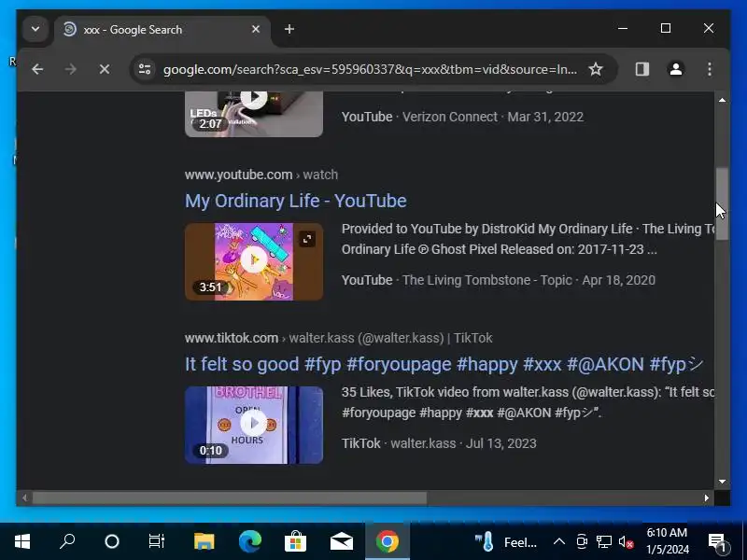747x560 pixels.
Task: Open the Chrome side panel
Action: (x=642, y=69)
